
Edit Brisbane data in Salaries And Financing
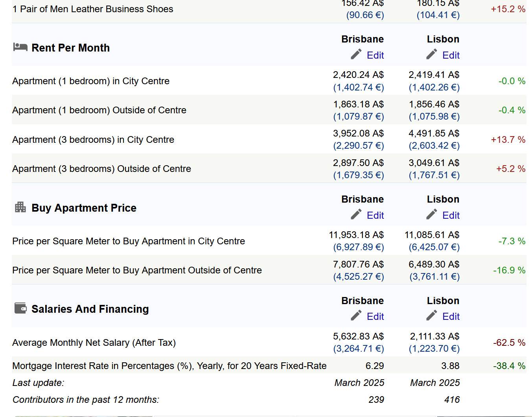coord(375,317)
